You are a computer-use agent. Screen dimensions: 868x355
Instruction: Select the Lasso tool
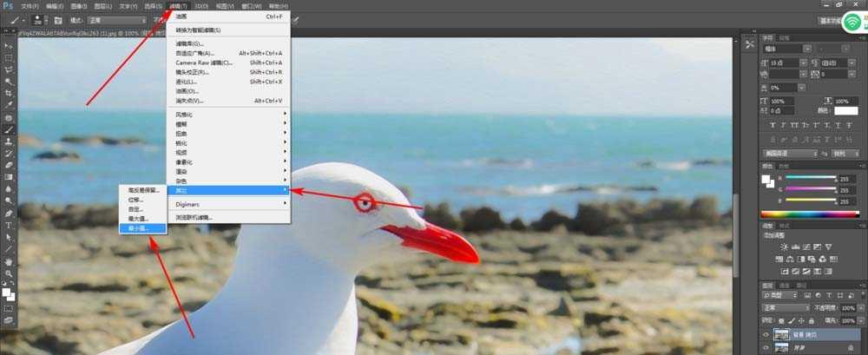9,69
